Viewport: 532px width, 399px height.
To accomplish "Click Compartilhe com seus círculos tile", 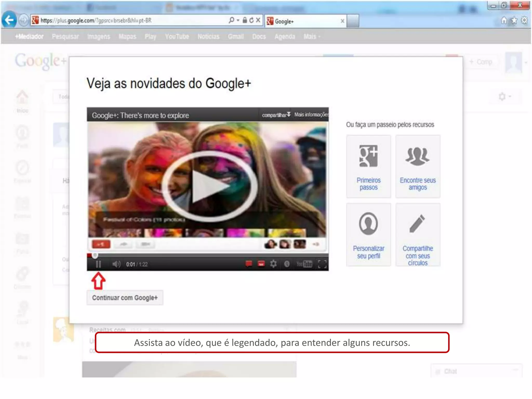I will coord(418,235).
